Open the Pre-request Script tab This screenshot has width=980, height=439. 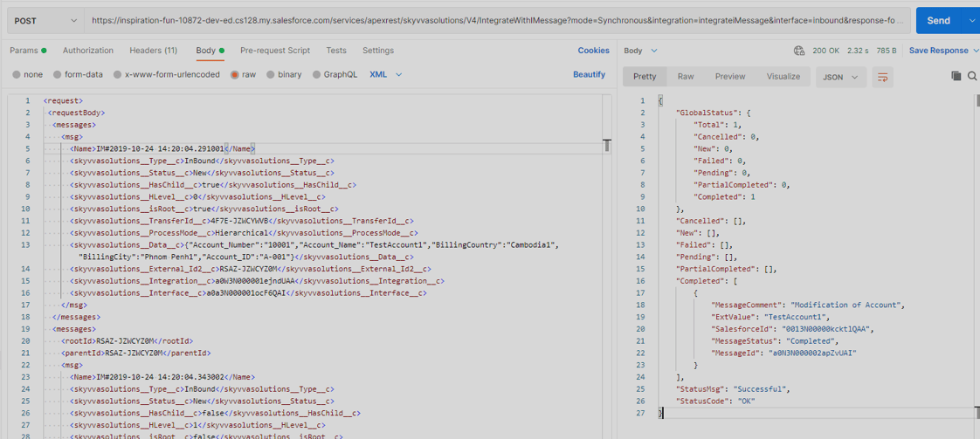[274, 51]
